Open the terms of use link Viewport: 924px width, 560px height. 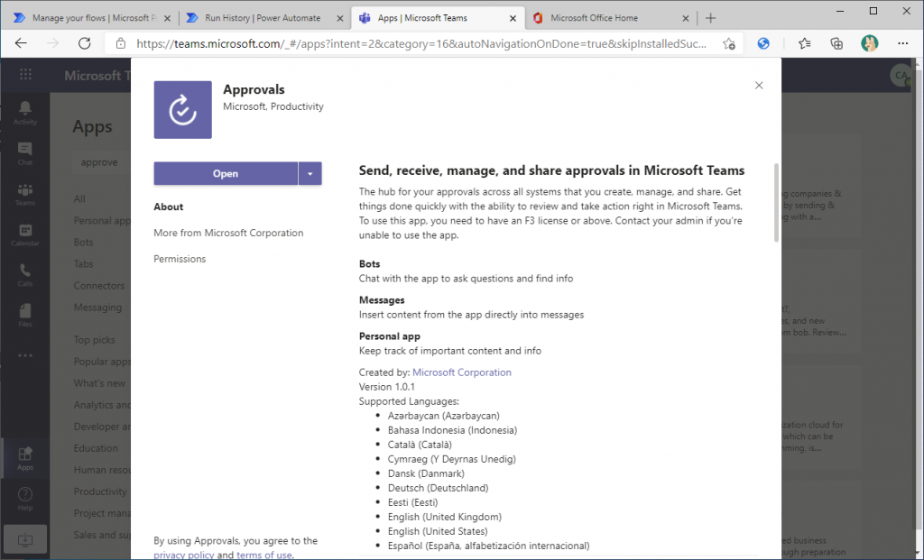(264, 555)
